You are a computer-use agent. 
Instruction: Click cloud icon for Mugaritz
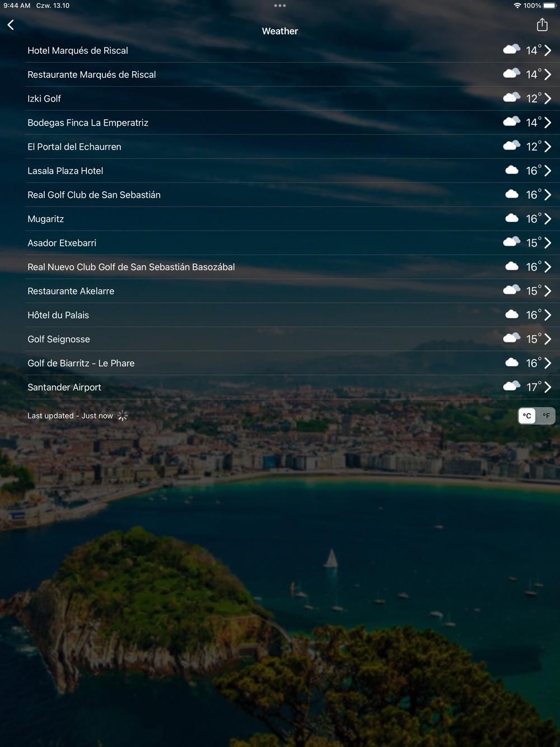pos(512,218)
